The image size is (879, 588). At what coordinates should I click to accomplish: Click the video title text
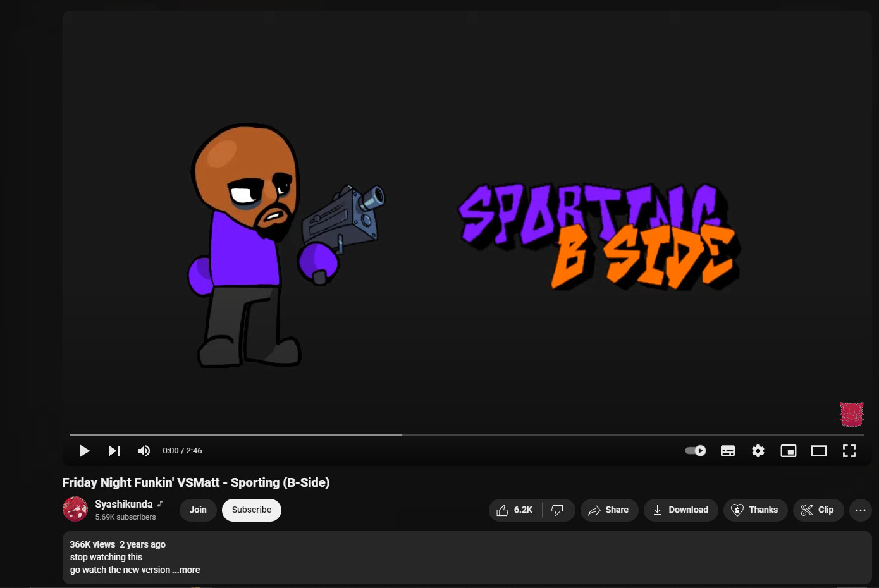[196, 482]
